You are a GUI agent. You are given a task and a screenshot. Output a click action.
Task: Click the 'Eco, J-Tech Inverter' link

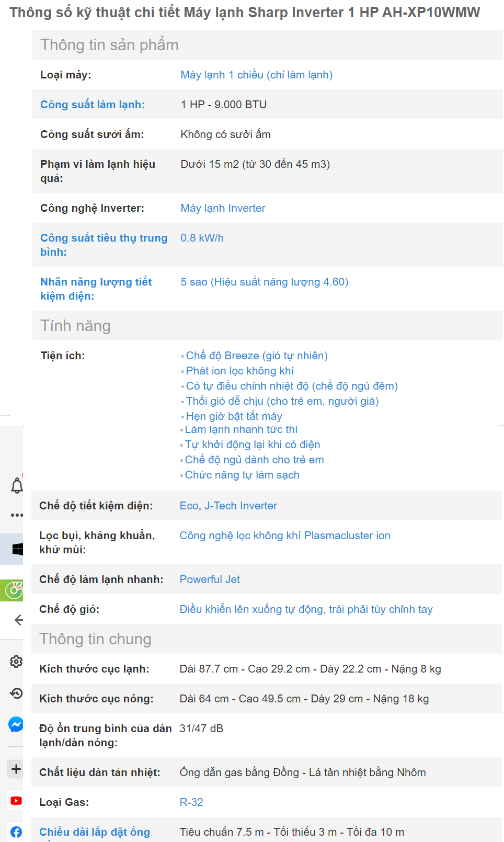click(x=228, y=506)
